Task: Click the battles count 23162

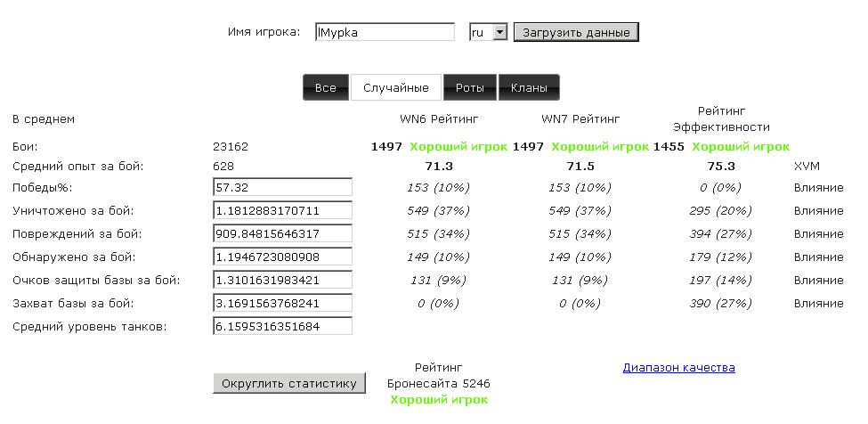Action: [x=231, y=147]
